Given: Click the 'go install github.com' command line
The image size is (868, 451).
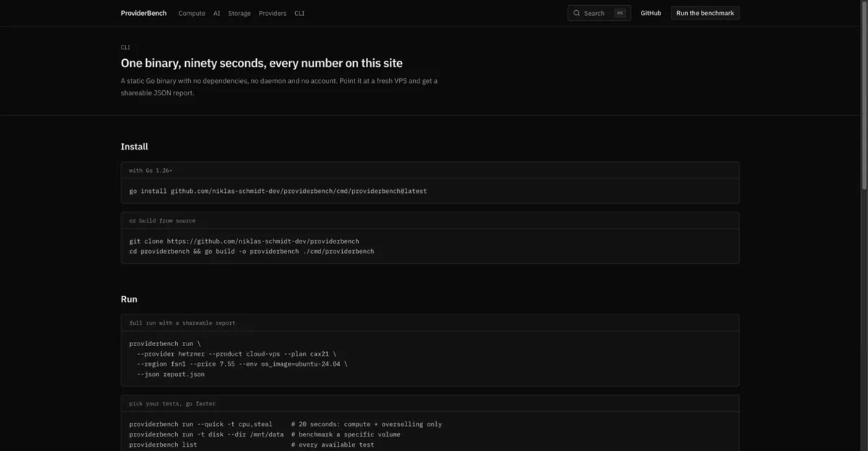Looking at the screenshot, I should [278, 191].
